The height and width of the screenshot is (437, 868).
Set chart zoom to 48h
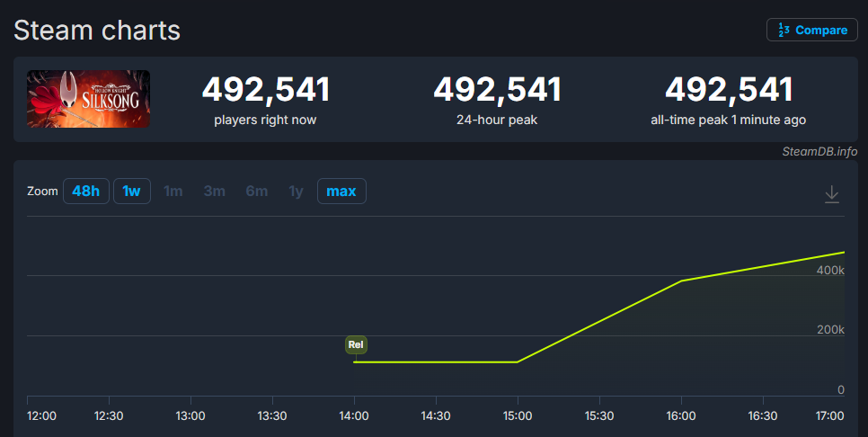[85, 192]
